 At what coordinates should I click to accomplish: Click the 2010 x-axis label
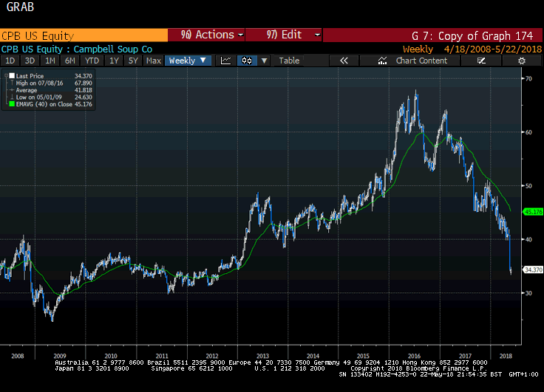coord(111,356)
